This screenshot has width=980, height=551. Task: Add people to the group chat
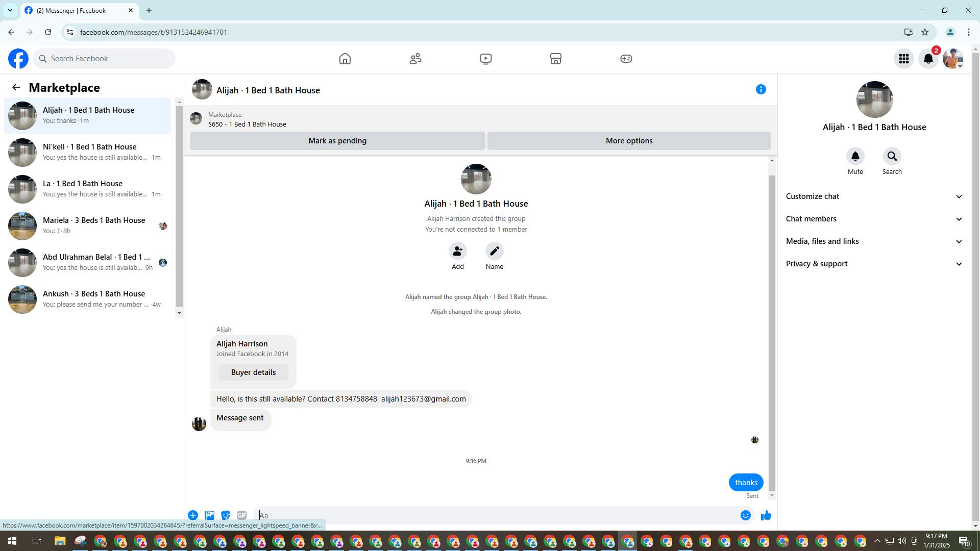458,251
